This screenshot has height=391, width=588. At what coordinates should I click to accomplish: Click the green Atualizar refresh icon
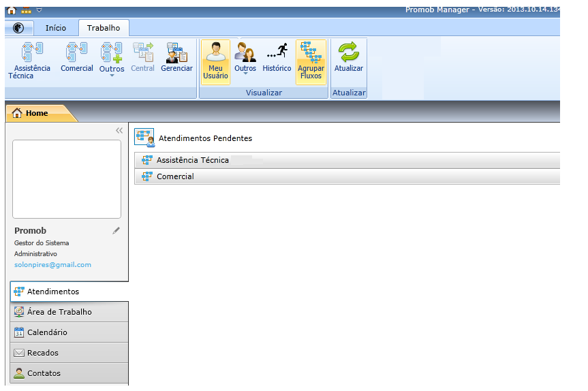349,52
